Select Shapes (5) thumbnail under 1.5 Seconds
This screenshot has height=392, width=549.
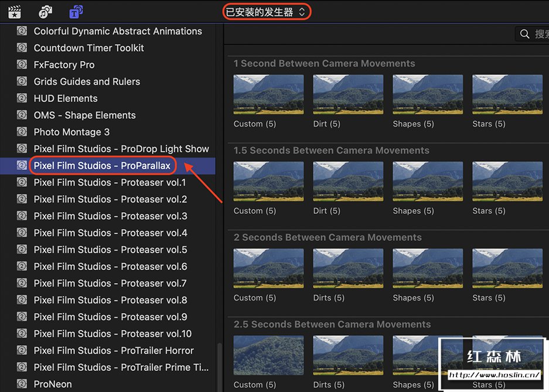[x=428, y=181]
